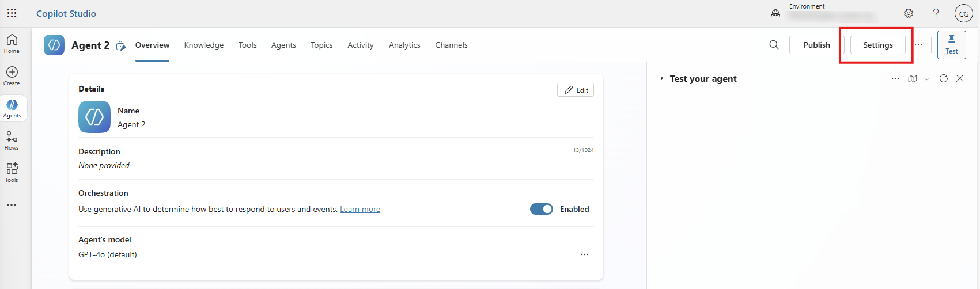Image resolution: width=980 pixels, height=289 pixels.
Task: Open the search magnifier icon
Action: coord(774,45)
